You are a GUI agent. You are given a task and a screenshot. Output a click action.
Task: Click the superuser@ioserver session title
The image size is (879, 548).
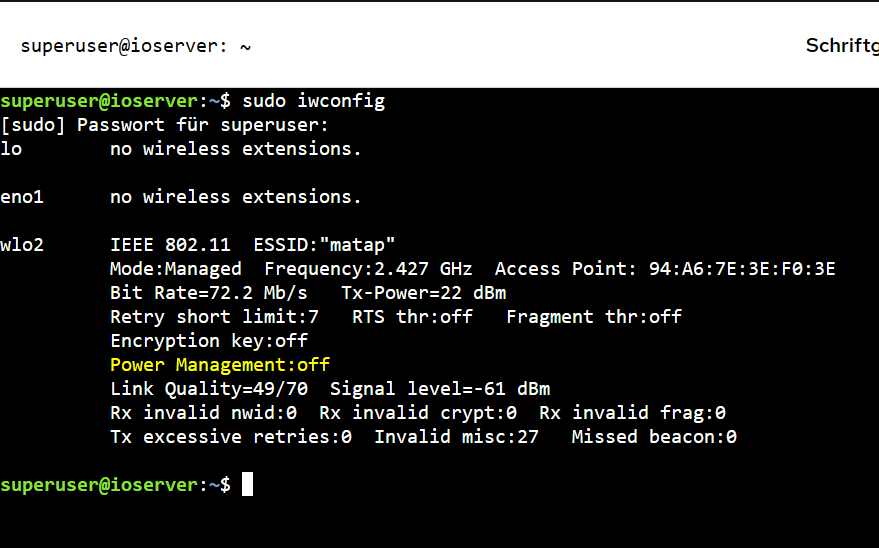(136, 46)
